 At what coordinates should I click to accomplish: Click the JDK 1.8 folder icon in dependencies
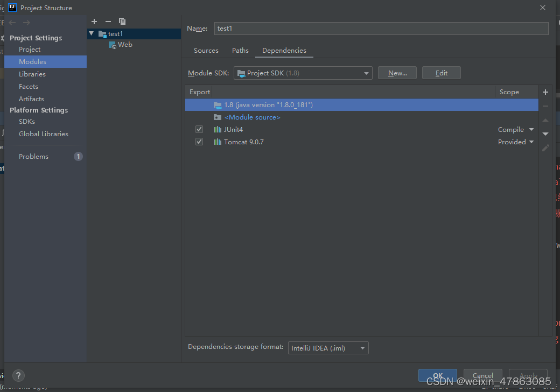pyautogui.click(x=218, y=105)
